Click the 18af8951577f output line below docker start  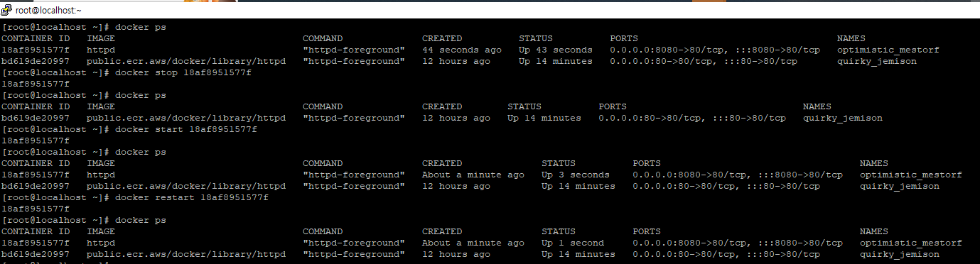click(36, 141)
